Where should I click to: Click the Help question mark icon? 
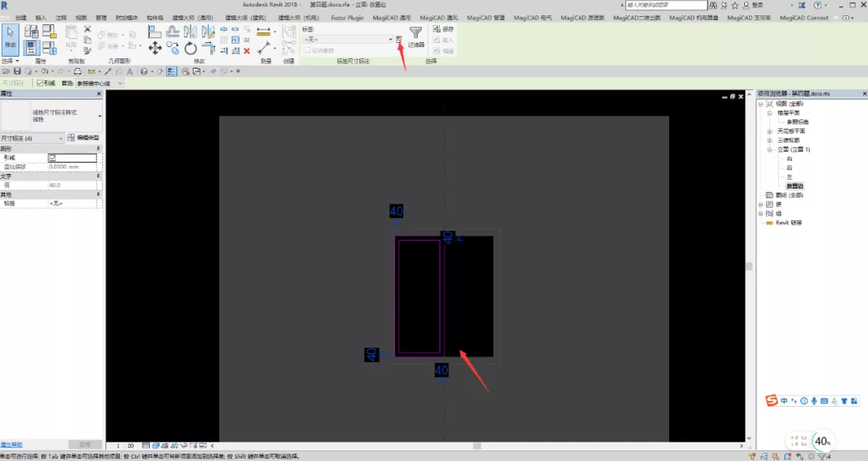pyautogui.click(x=818, y=5)
